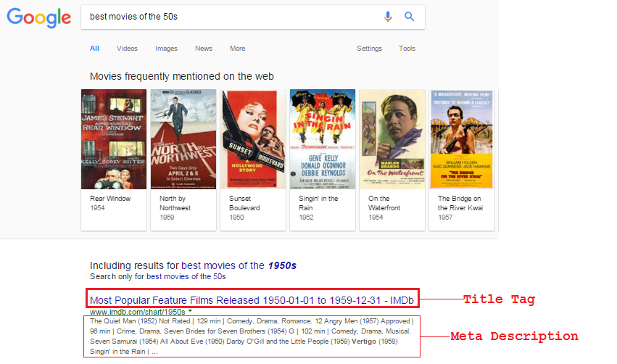The height and width of the screenshot is (364, 617).
Task: Open Rear Window movie poster
Action: point(114,139)
